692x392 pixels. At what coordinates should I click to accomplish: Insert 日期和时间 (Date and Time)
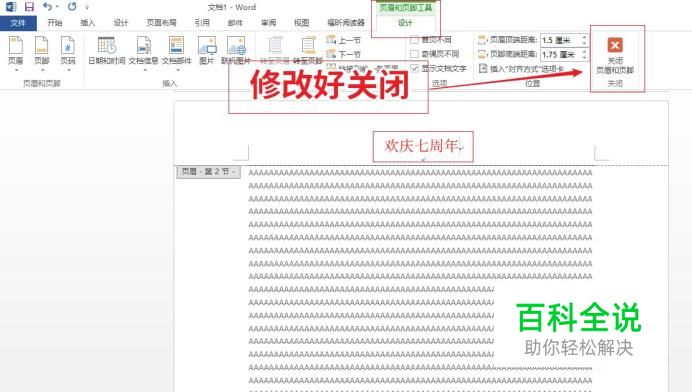coord(107,51)
